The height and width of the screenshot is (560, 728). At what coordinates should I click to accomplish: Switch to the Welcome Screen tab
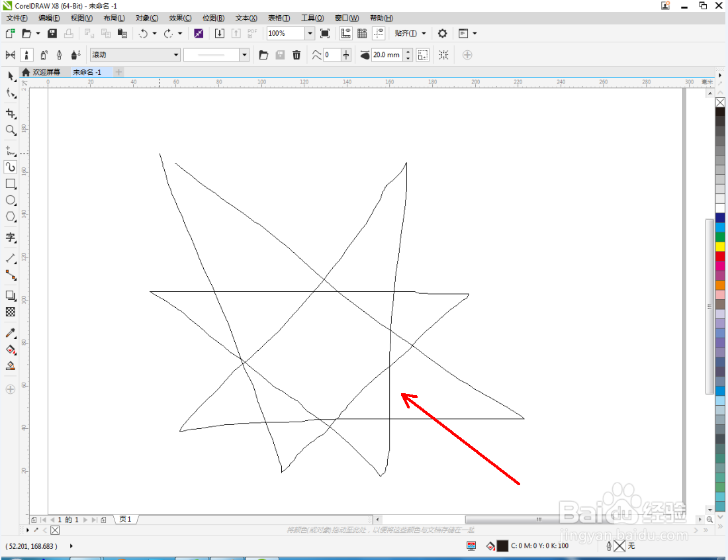[x=42, y=72]
